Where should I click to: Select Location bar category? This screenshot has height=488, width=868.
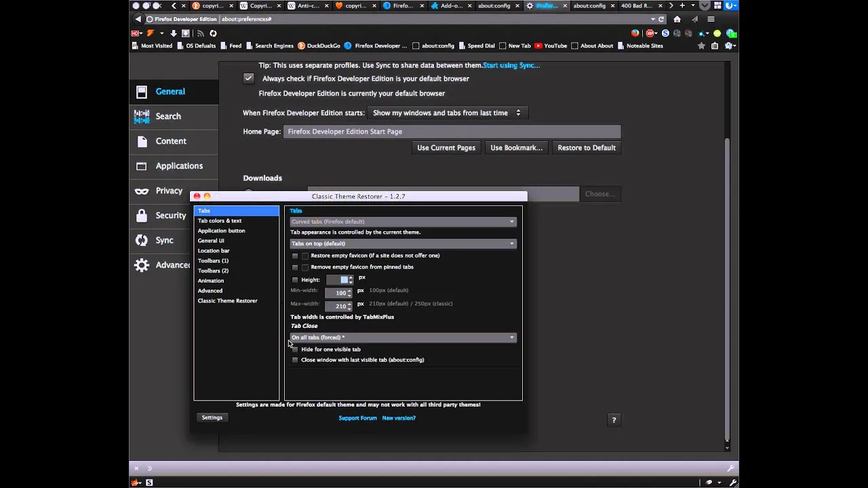[236, 251]
